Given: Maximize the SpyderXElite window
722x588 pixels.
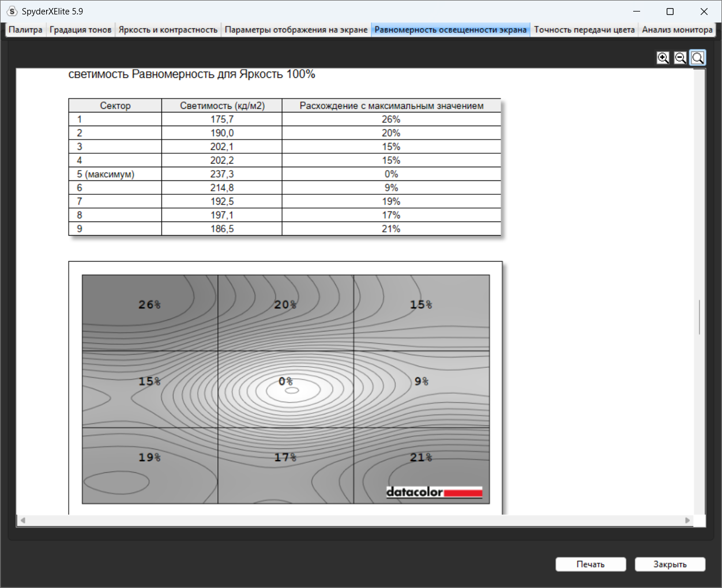Looking at the screenshot, I should (x=670, y=12).
